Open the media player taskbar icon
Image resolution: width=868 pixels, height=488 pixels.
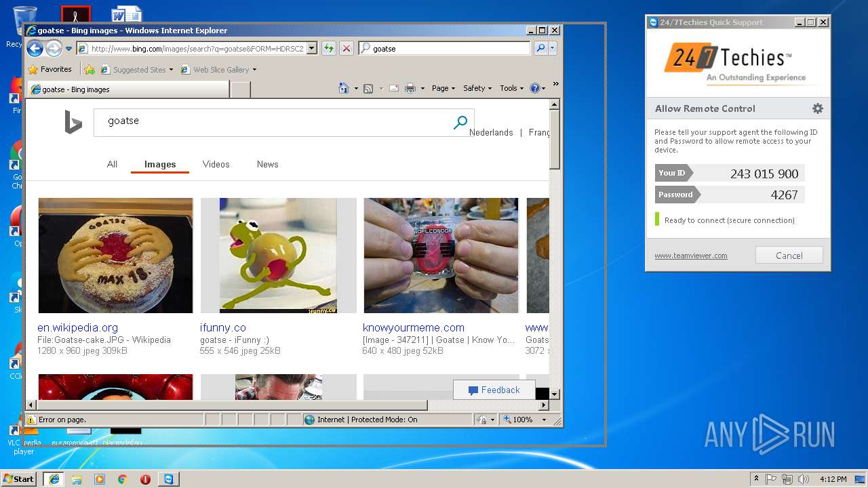(100, 479)
